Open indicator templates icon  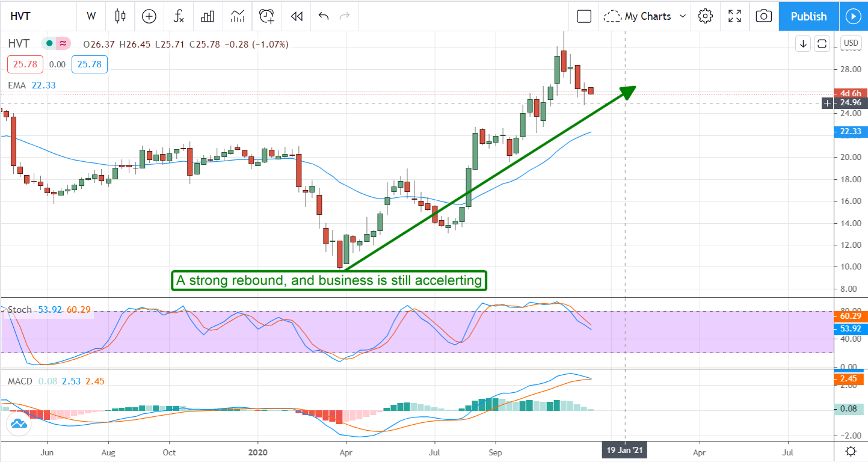click(x=238, y=16)
